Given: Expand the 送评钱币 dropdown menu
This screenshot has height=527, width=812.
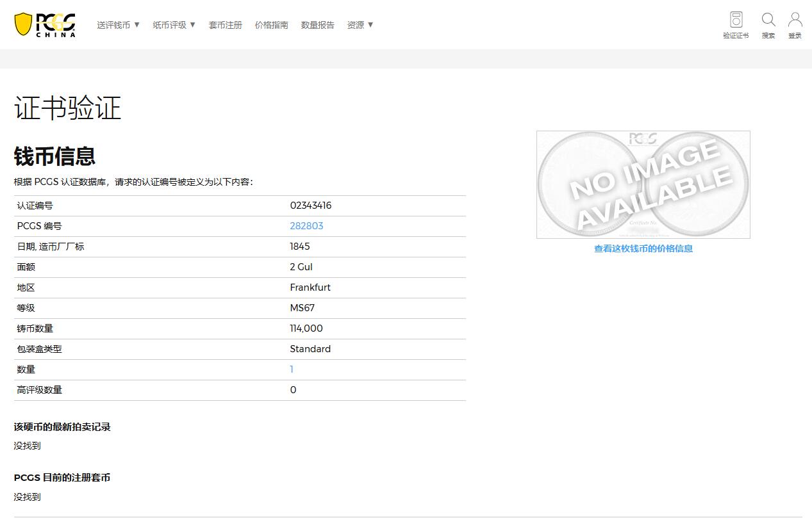Looking at the screenshot, I should (x=119, y=25).
